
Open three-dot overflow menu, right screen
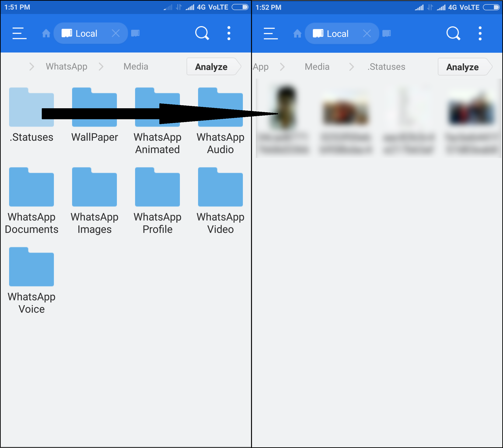[480, 33]
